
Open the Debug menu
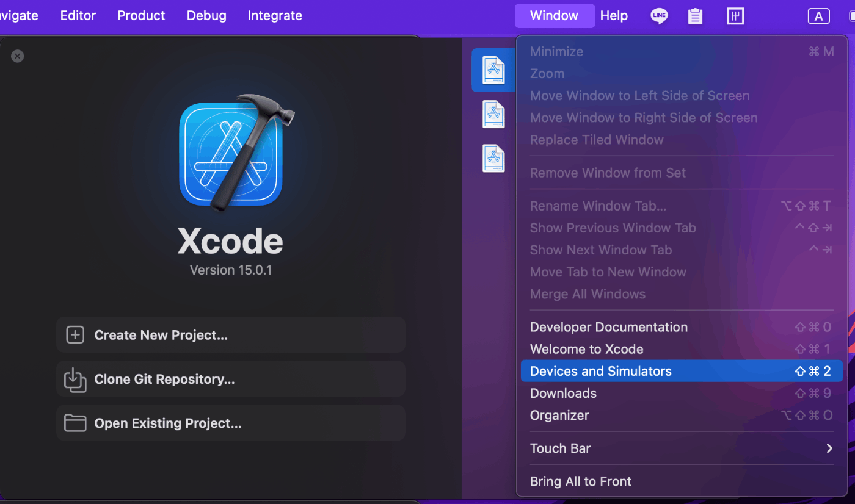point(206,16)
